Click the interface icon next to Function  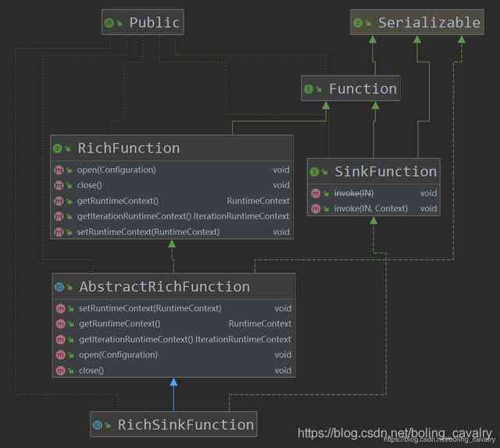(309, 89)
